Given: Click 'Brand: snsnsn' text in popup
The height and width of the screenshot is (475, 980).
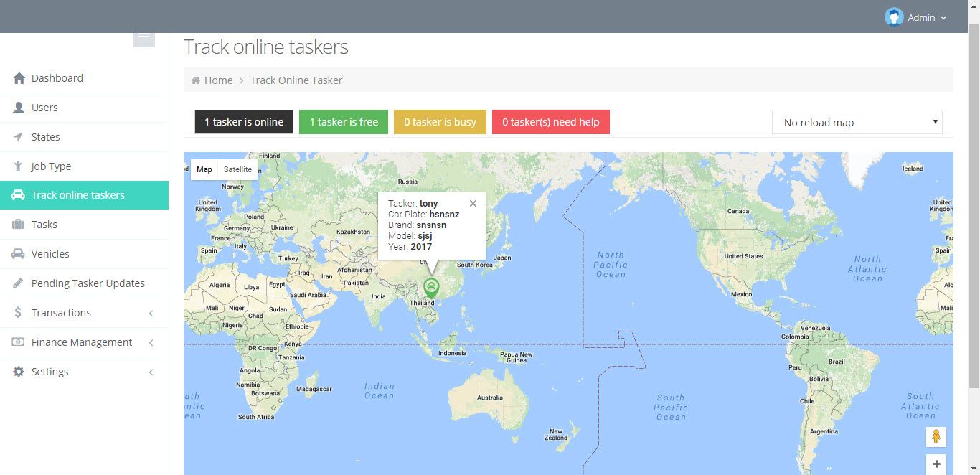Looking at the screenshot, I should pyautogui.click(x=418, y=225).
